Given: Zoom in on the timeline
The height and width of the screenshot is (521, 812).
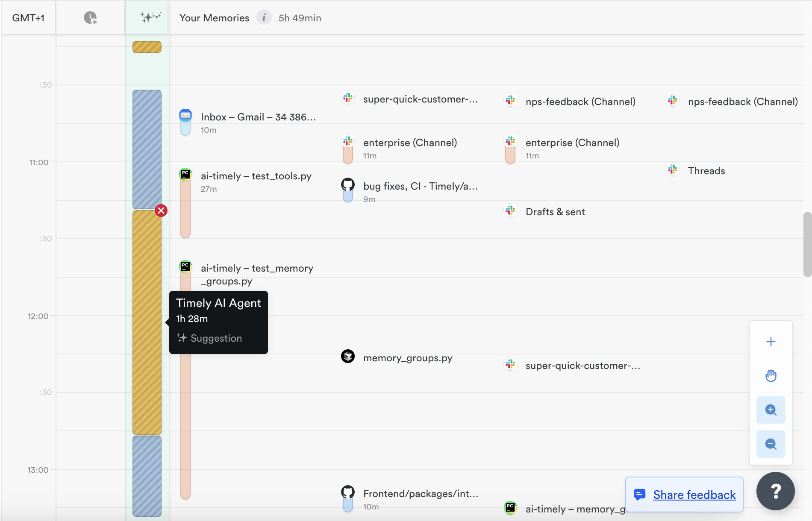Looking at the screenshot, I should click(771, 410).
